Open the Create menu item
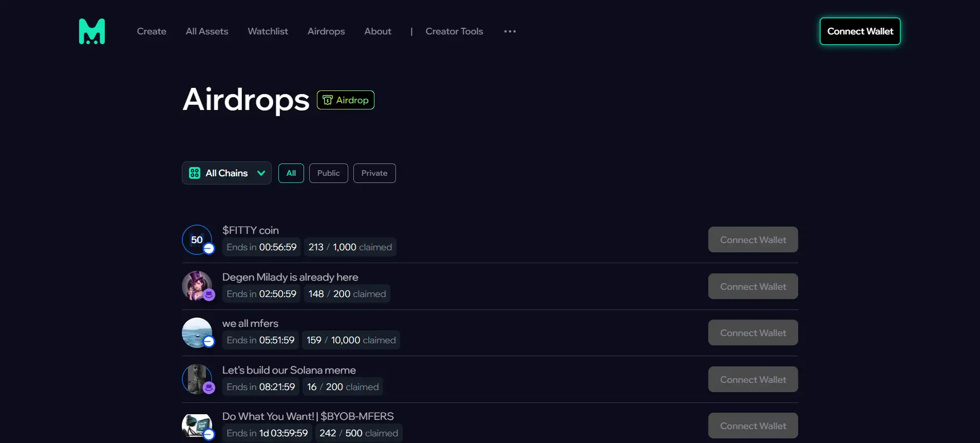980x443 pixels. pyautogui.click(x=152, y=31)
